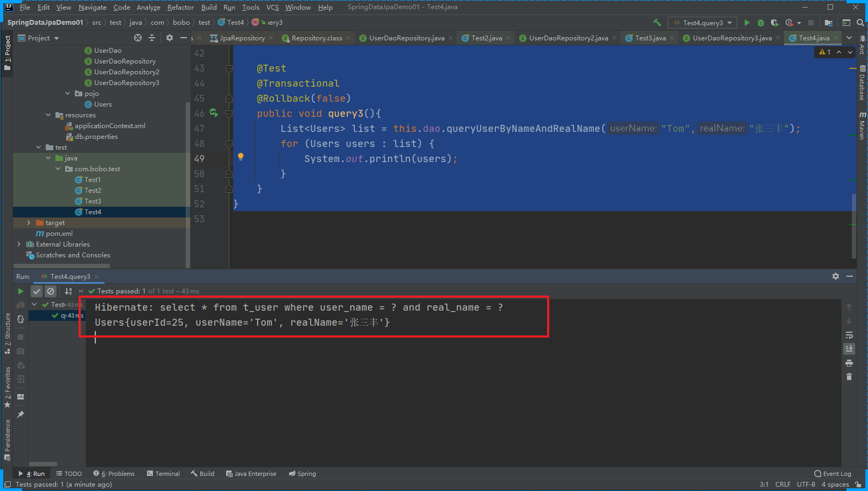The image size is (868, 491).
Task: Toggle the Favorites tool window stripe
Action: [x=7, y=387]
